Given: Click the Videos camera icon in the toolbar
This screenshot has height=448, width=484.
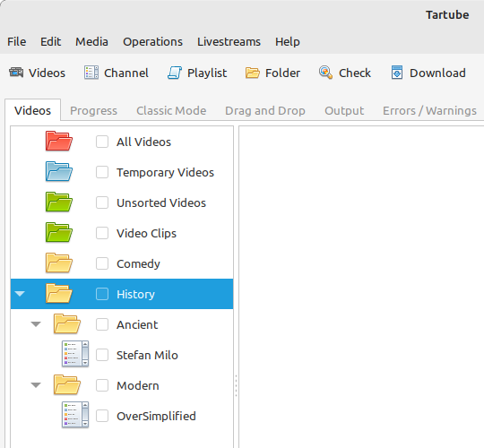Looking at the screenshot, I should [16, 73].
